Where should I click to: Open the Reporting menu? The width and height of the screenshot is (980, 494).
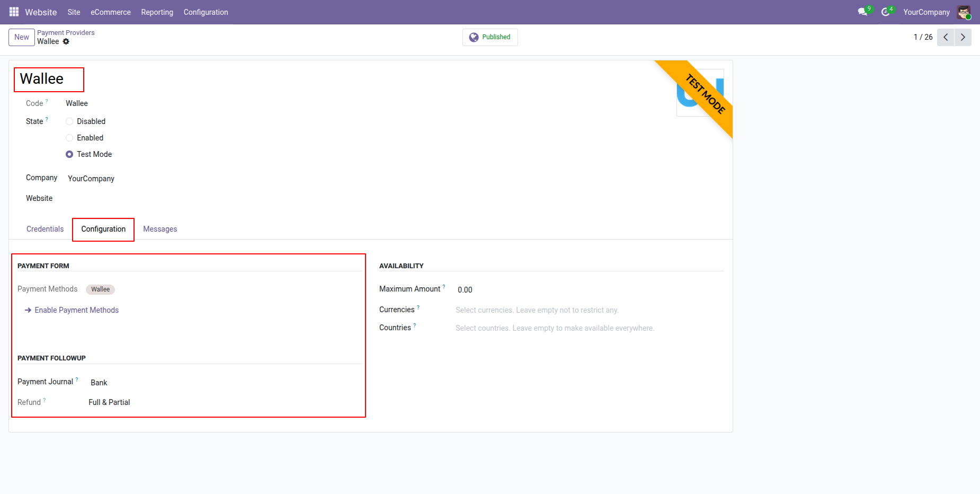[x=157, y=12]
